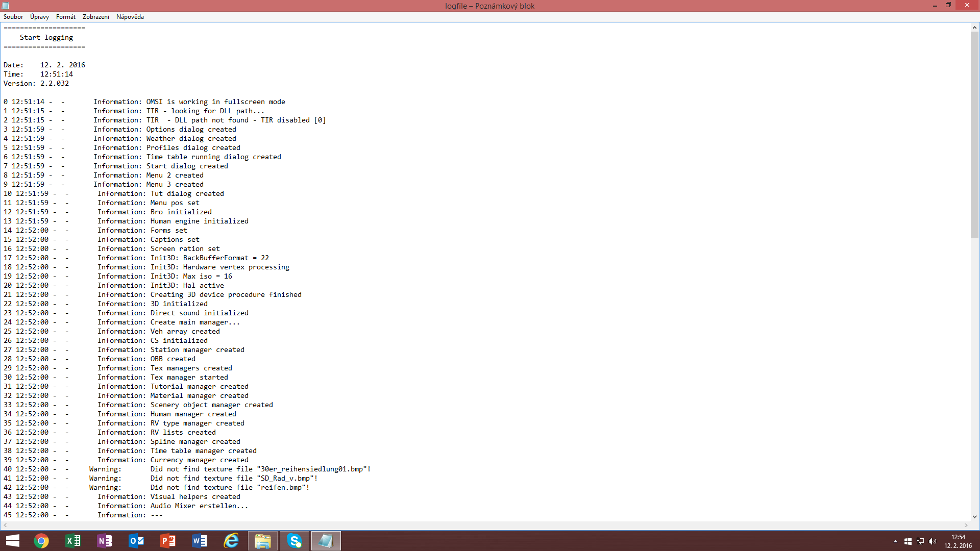Screen dimensions: 980x551
Task: Open File Explorer from taskbar
Action: 263,541
